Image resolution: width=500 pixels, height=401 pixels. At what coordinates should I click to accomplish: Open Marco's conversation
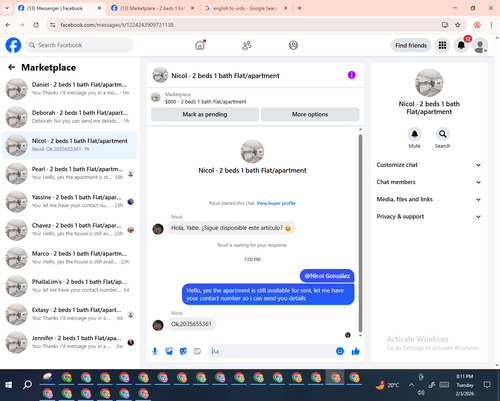click(70, 258)
